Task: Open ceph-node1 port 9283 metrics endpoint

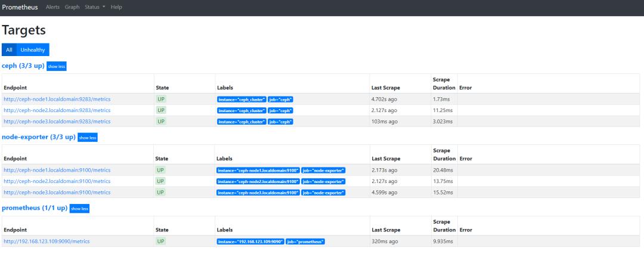Action: 57,99
